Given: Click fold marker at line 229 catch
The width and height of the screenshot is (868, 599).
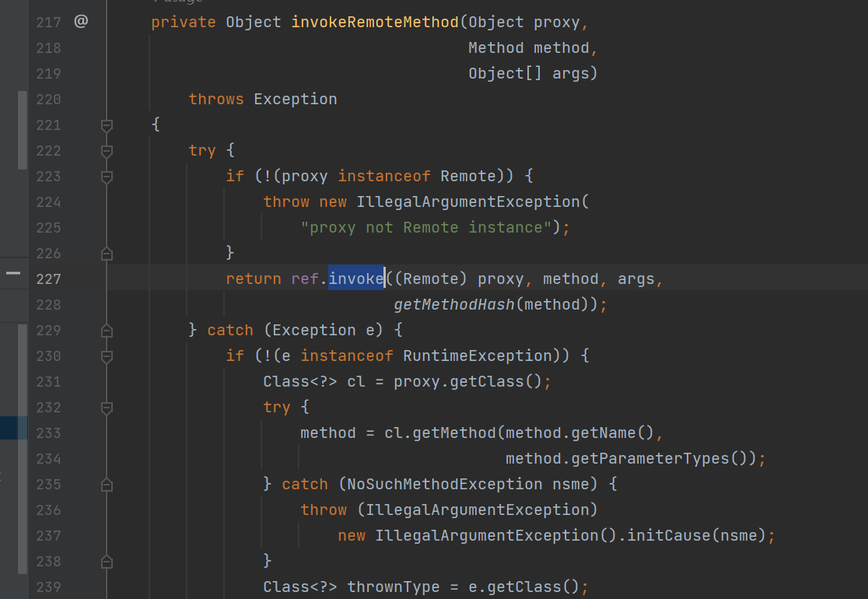Looking at the screenshot, I should (107, 331).
